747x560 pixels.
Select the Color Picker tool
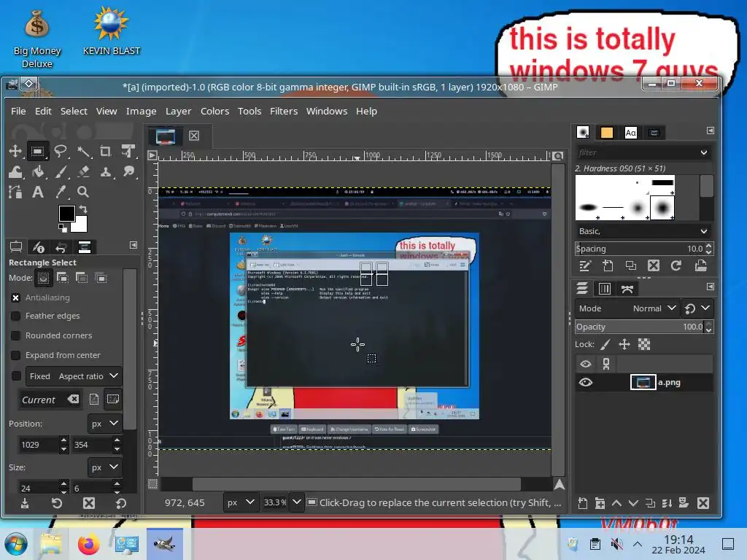tap(61, 192)
